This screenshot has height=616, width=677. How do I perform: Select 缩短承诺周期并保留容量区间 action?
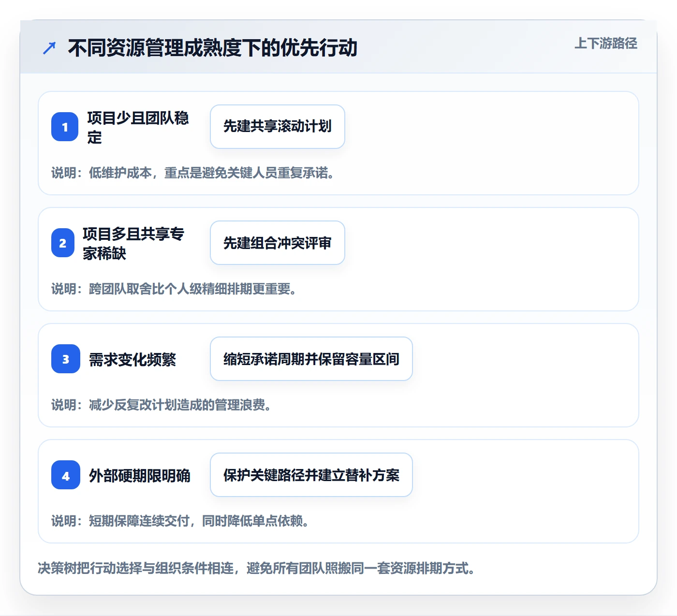[311, 359]
